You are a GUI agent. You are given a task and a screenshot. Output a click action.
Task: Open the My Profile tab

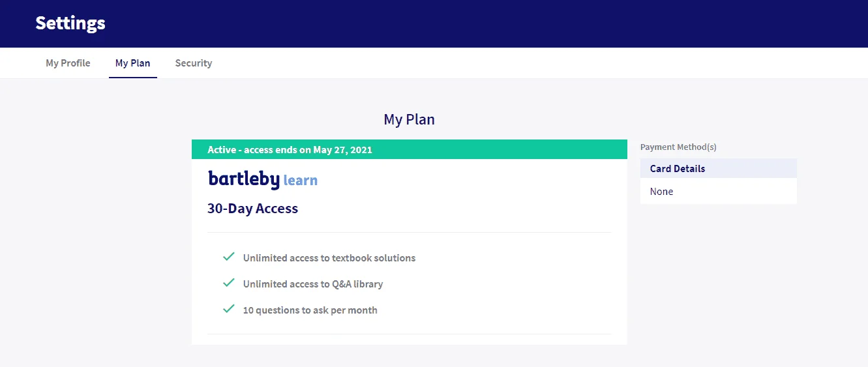68,63
